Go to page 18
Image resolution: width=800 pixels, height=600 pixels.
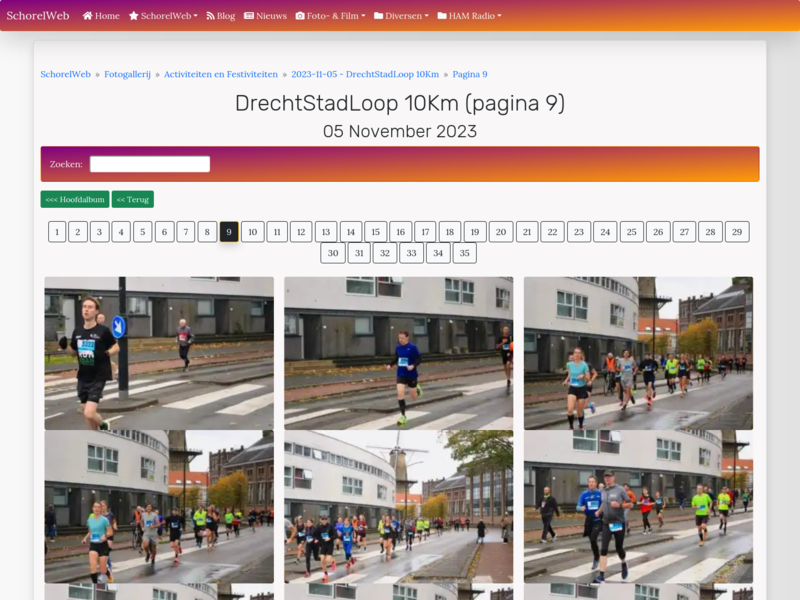click(450, 232)
